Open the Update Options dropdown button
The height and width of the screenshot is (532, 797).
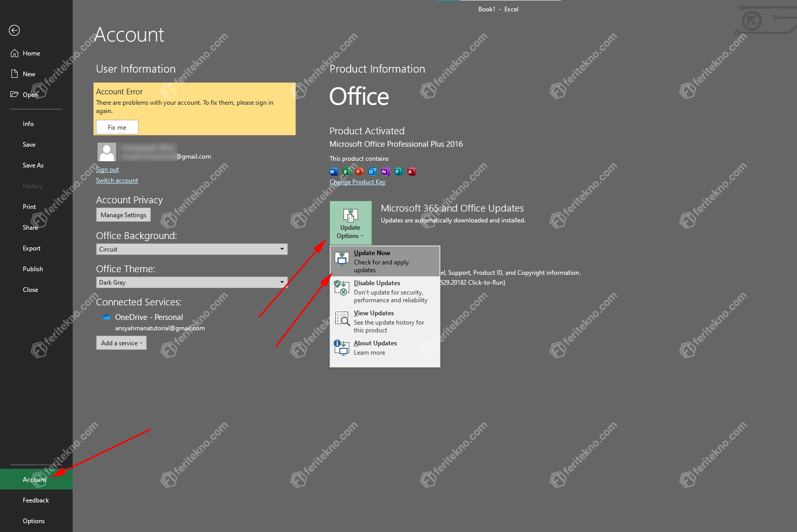pos(351,223)
